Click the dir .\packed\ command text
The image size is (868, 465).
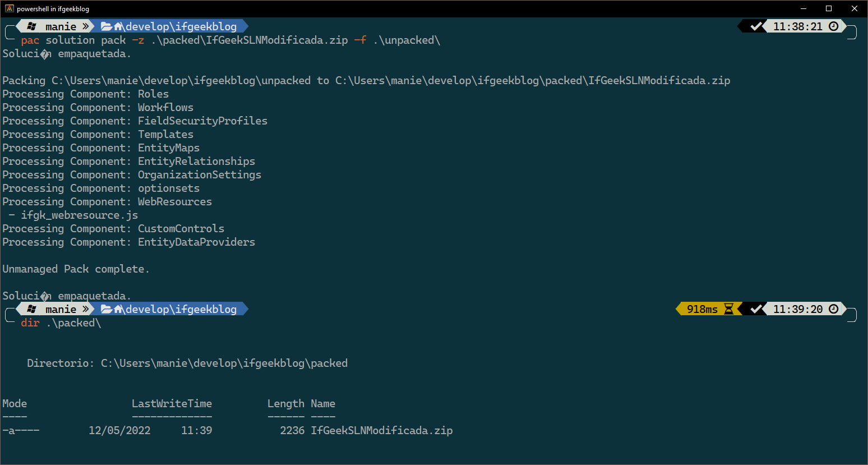point(60,323)
